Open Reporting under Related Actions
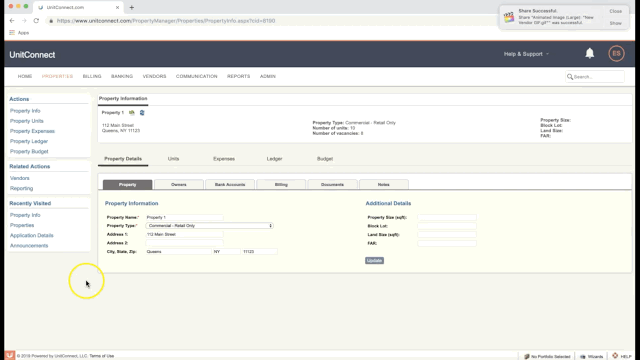The height and width of the screenshot is (360, 640). click(21, 189)
